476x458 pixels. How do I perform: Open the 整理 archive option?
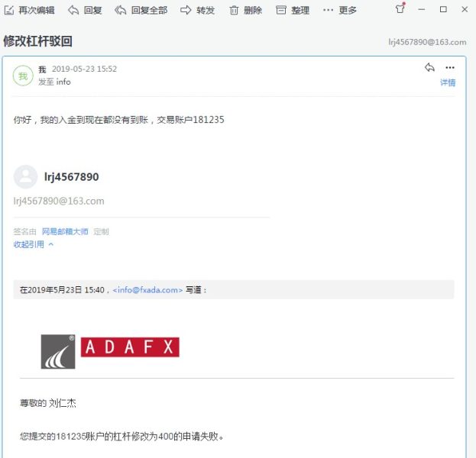click(292, 10)
